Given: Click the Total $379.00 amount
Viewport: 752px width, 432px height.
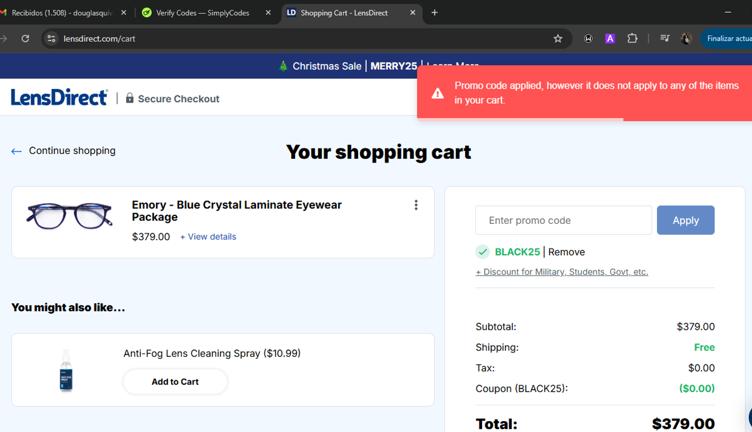Looking at the screenshot, I should pos(683,424).
